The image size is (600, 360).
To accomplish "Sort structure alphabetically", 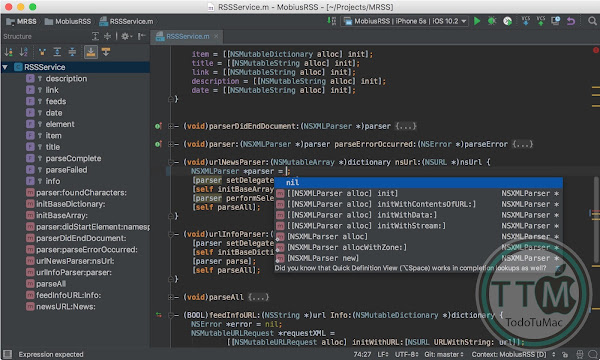I will pyautogui.click(x=23, y=52).
